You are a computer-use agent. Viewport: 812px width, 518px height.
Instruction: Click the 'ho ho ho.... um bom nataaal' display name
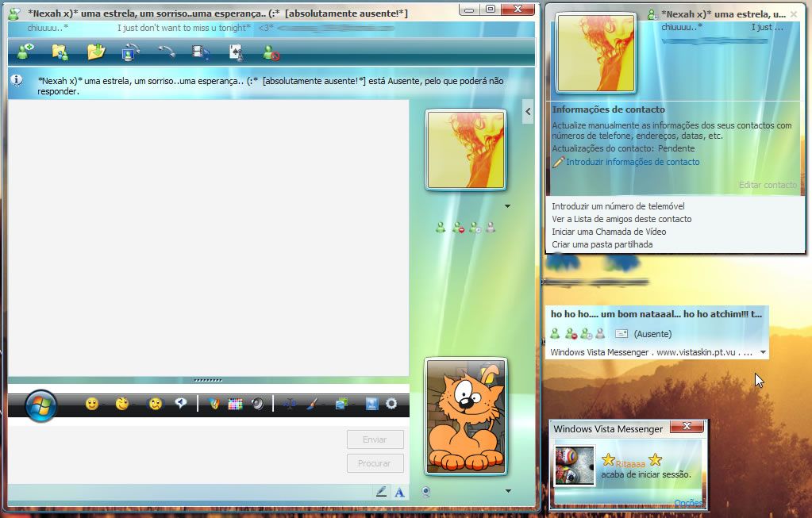(x=656, y=314)
